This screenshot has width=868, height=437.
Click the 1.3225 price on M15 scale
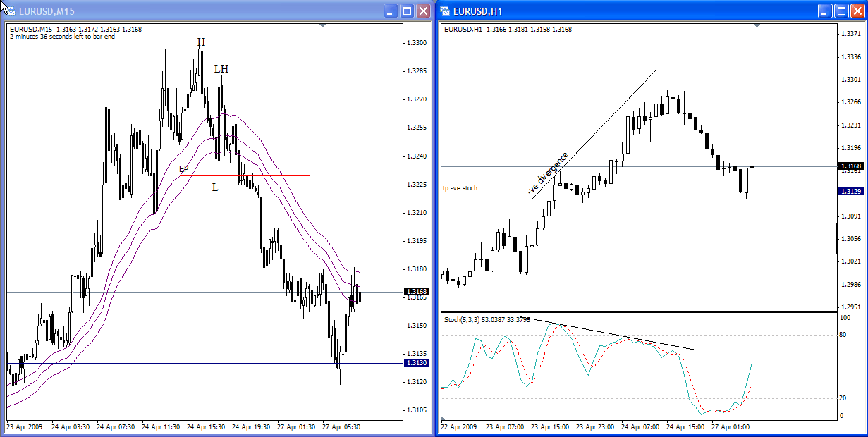[416, 184]
